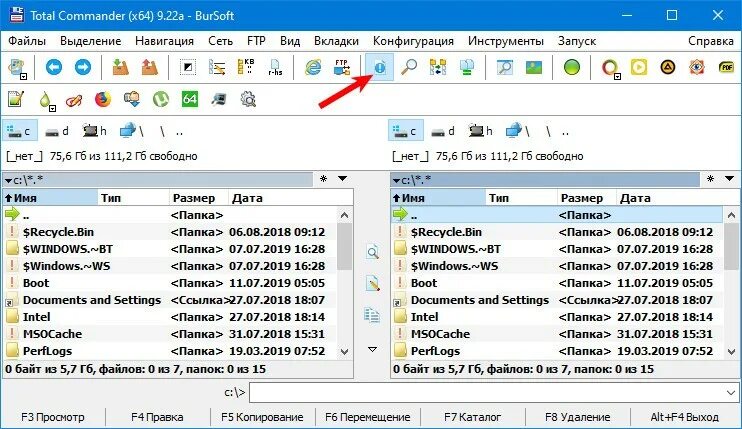
Task: Click the magnifier icon between the panels
Action: pos(372,252)
